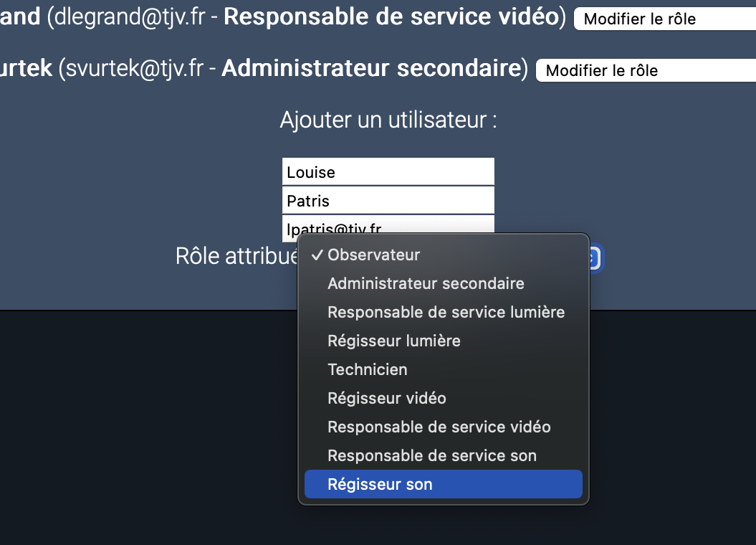Image resolution: width=756 pixels, height=545 pixels.
Task: Choose "Responsable de service vidéo" from the list
Action: 439,427
